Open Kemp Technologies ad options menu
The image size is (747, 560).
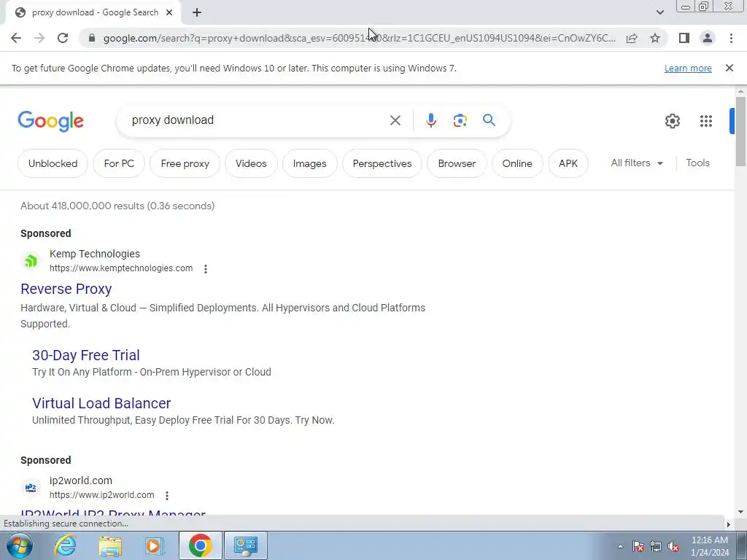tap(205, 269)
